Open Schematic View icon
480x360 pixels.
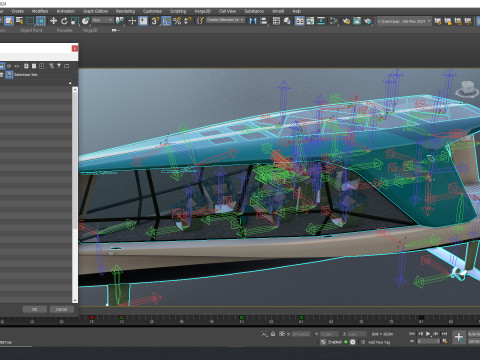(x=321, y=21)
